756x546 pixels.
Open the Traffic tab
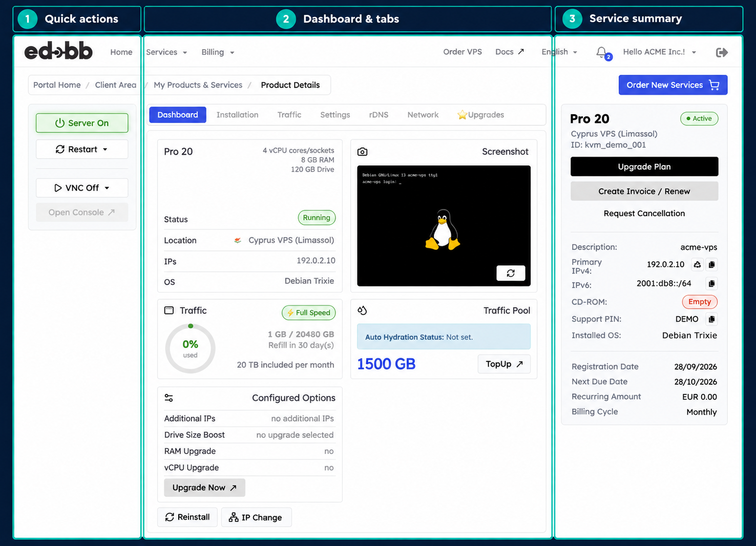[289, 115]
